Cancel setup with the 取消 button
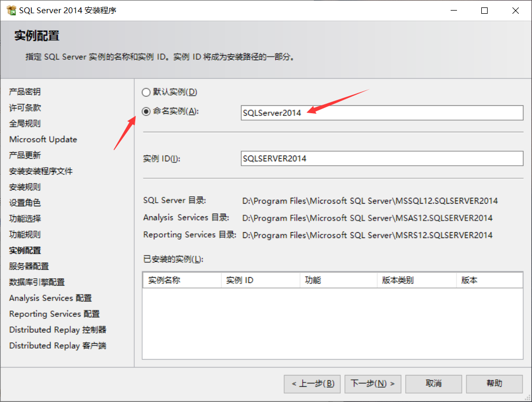Screen dimensions: 532x402 pos(434,383)
